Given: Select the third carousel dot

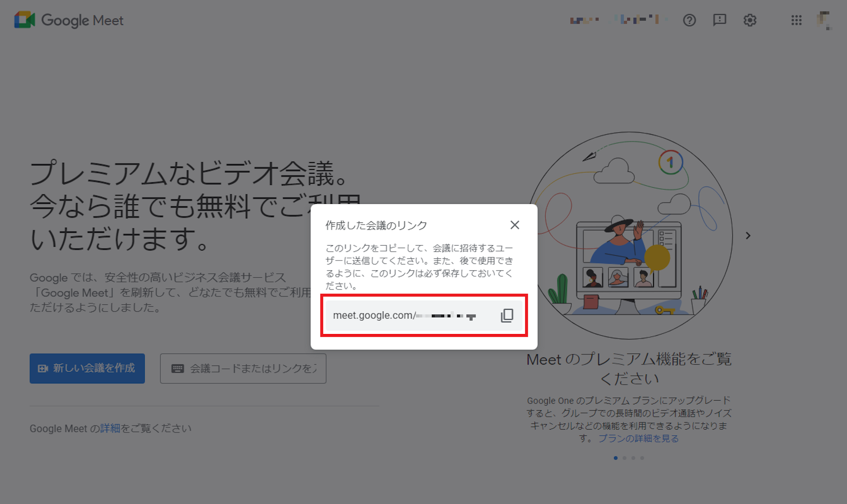Looking at the screenshot, I should (x=633, y=458).
